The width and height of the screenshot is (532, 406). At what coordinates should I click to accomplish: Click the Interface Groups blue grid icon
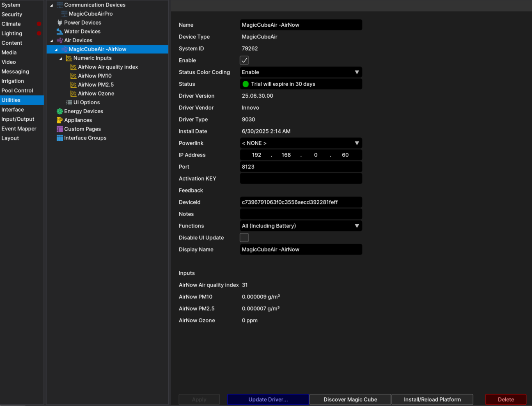click(x=60, y=138)
